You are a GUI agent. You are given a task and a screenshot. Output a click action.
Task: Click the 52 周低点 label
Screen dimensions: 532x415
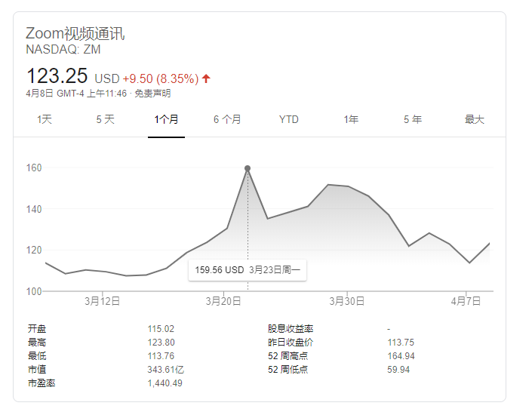click(288, 370)
